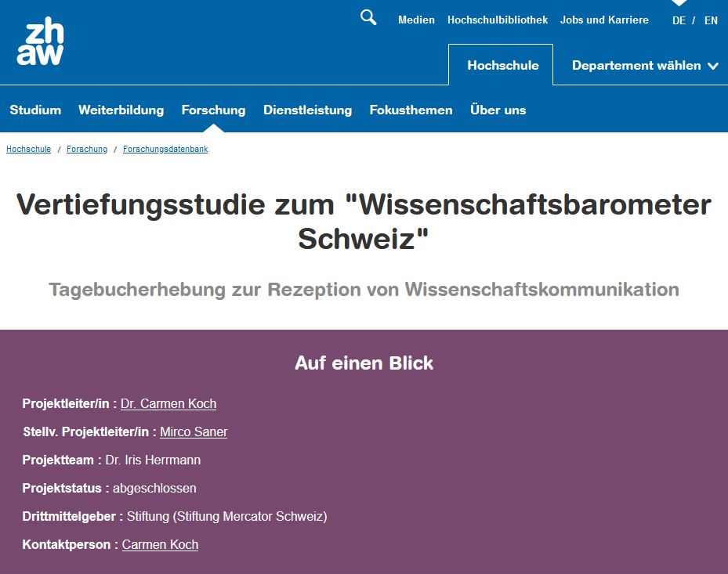The image size is (728, 574).
Task: Open the Weiterbildung menu
Action: point(121,110)
